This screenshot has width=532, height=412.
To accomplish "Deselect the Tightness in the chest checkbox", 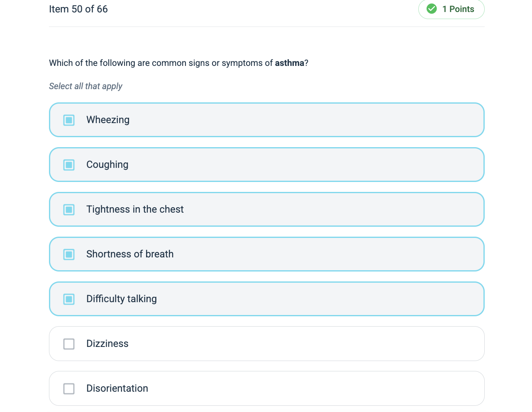I will tap(69, 210).
